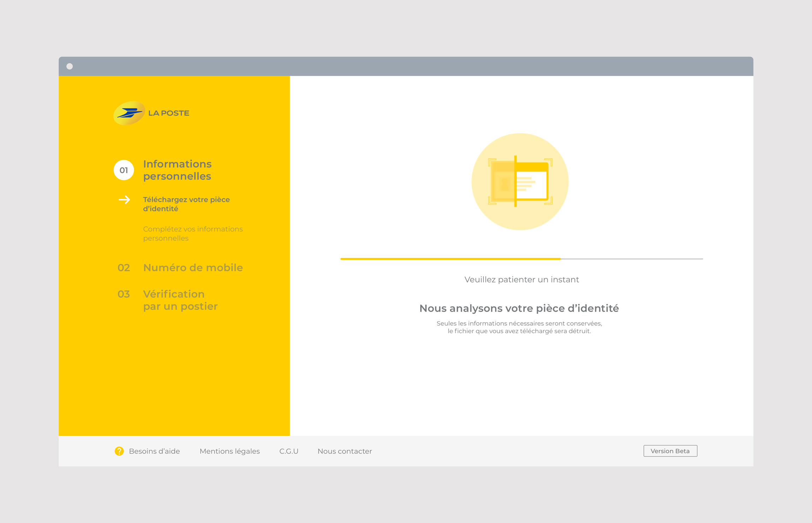Click the Nous contacter link
Viewport: 812px width, 523px height.
(x=345, y=451)
